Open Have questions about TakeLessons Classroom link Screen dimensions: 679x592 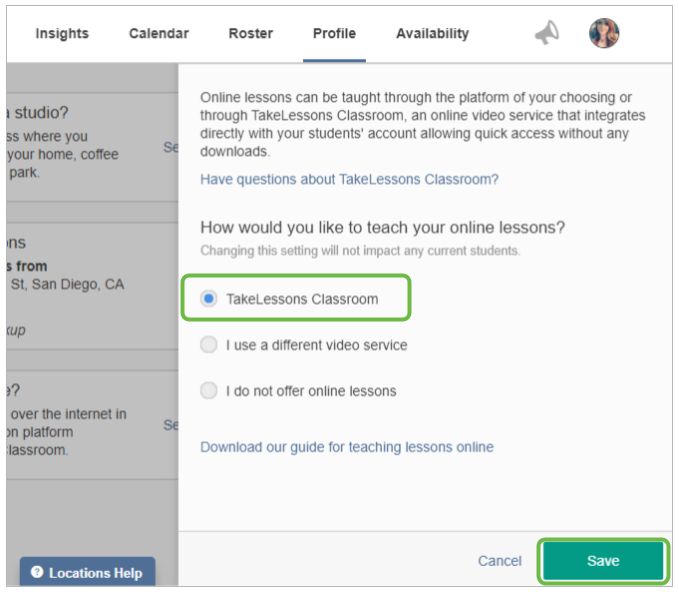click(x=349, y=179)
